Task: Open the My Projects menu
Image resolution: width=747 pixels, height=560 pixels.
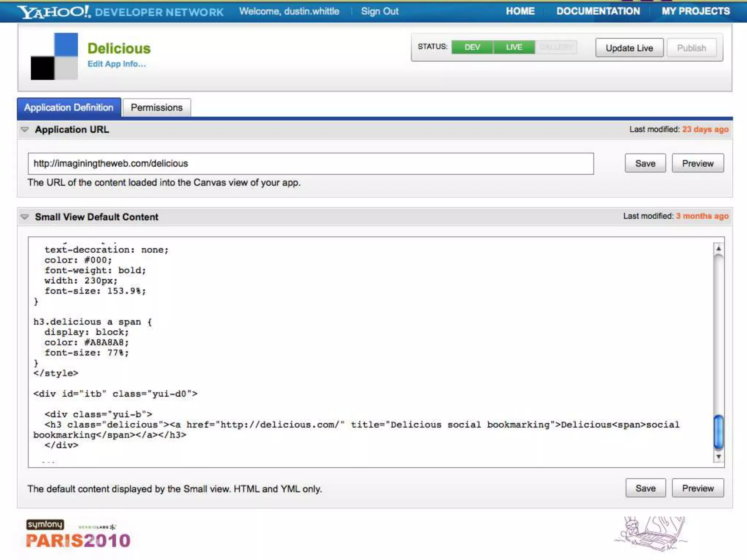Action: pos(696,11)
